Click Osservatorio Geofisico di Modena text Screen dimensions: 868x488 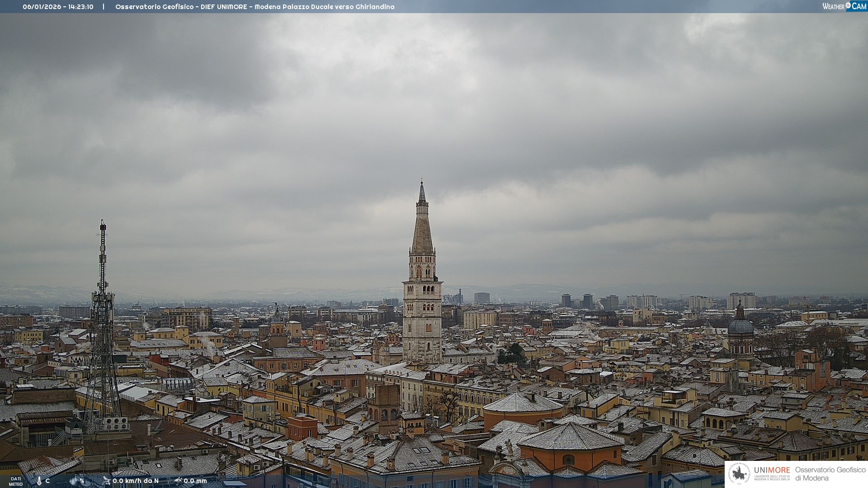(x=830, y=474)
